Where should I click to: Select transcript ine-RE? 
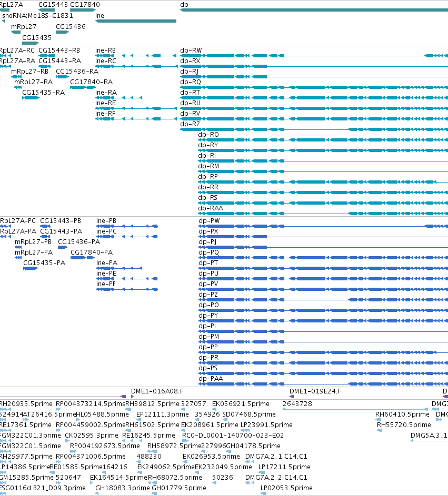click(136, 108)
